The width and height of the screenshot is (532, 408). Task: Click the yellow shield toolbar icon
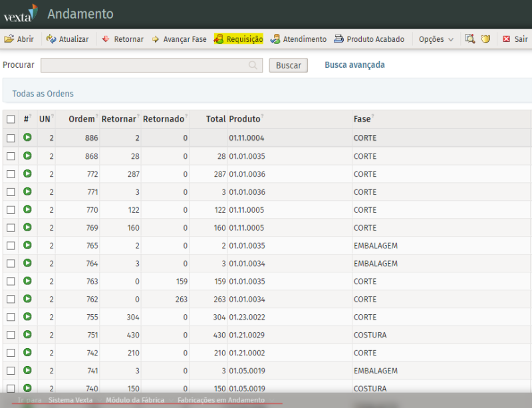pyautogui.click(x=486, y=39)
